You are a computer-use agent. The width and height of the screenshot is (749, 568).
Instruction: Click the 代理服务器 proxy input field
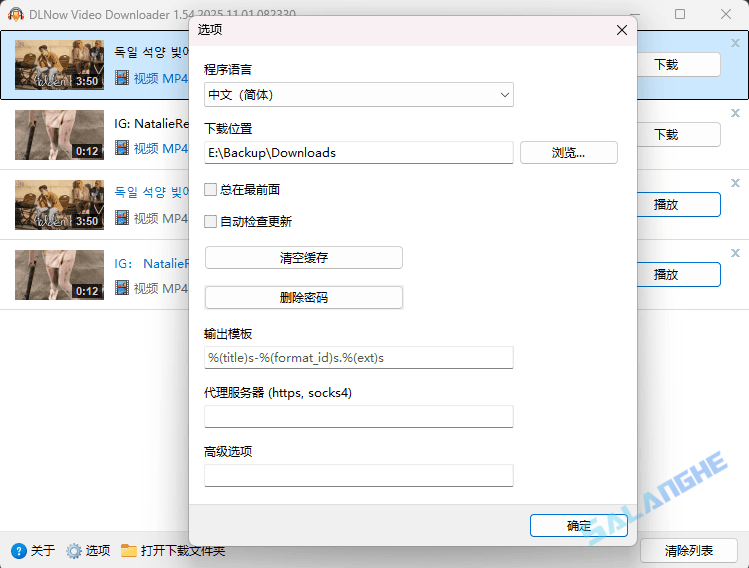pos(359,417)
